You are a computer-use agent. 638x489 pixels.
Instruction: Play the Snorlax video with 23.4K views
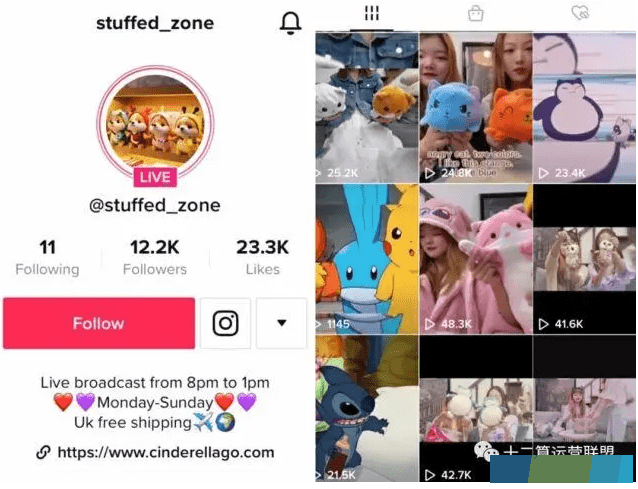click(584, 108)
